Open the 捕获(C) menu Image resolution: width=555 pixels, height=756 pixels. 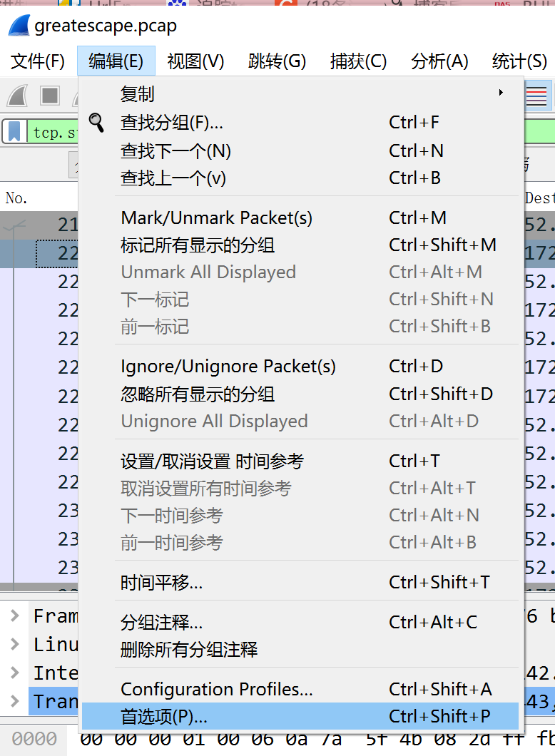tap(358, 61)
